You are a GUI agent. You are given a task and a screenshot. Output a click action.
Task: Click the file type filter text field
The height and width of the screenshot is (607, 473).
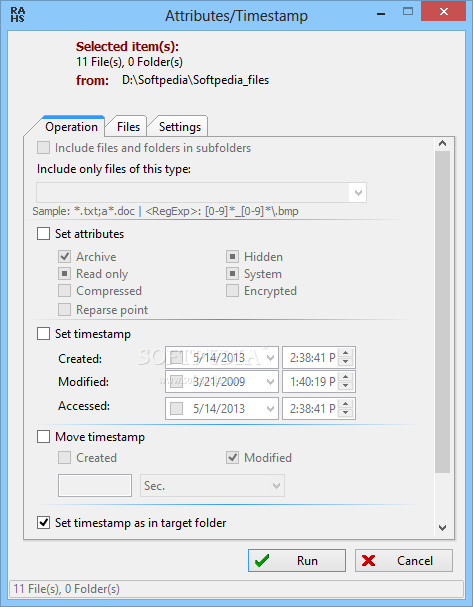pyautogui.click(x=193, y=192)
